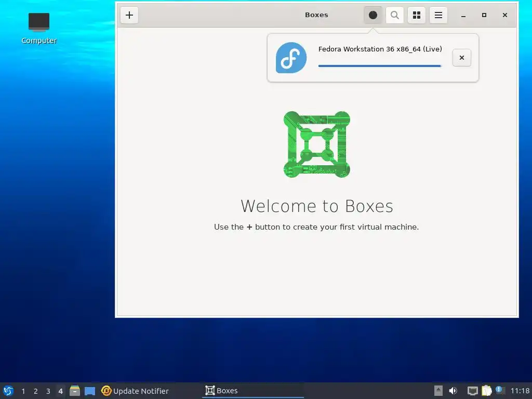The image size is (532, 399).
Task: Open the clipboard manager tray icon
Action: [x=486, y=391]
